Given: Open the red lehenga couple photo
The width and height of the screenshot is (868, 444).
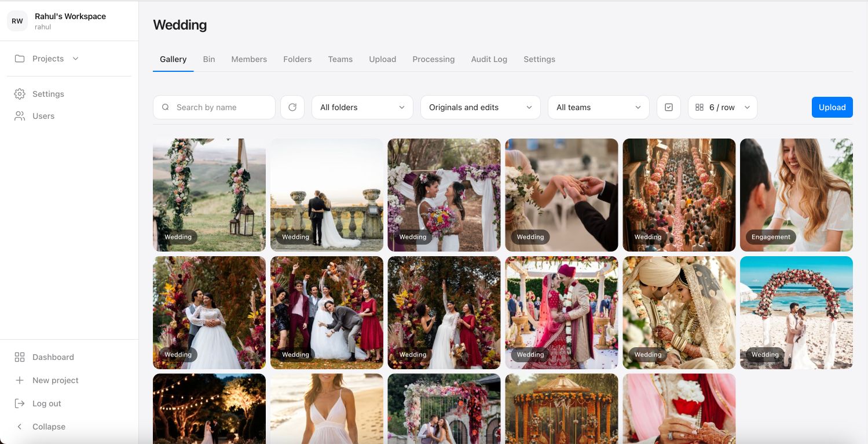Looking at the screenshot, I should [562, 312].
